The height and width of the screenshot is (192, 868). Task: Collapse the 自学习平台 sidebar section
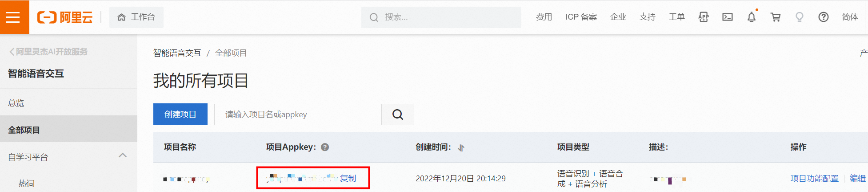click(x=123, y=155)
